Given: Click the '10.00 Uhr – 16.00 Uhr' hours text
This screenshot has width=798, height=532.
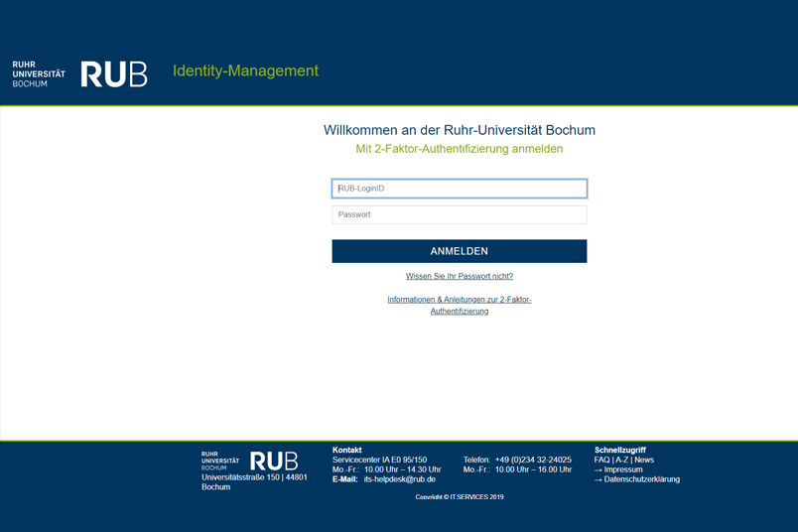Looking at the screenshot, I should pos(533,469).
